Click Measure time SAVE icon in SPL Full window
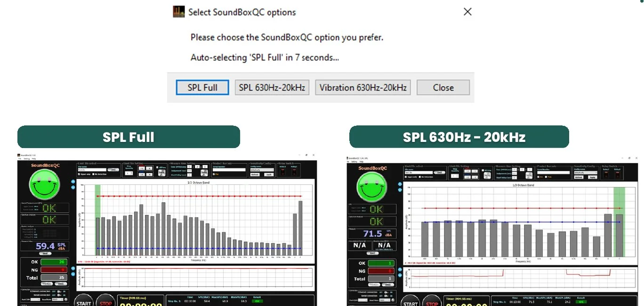Image resolution: width=644 pixels, height=306 pixels. pos(204,173)
